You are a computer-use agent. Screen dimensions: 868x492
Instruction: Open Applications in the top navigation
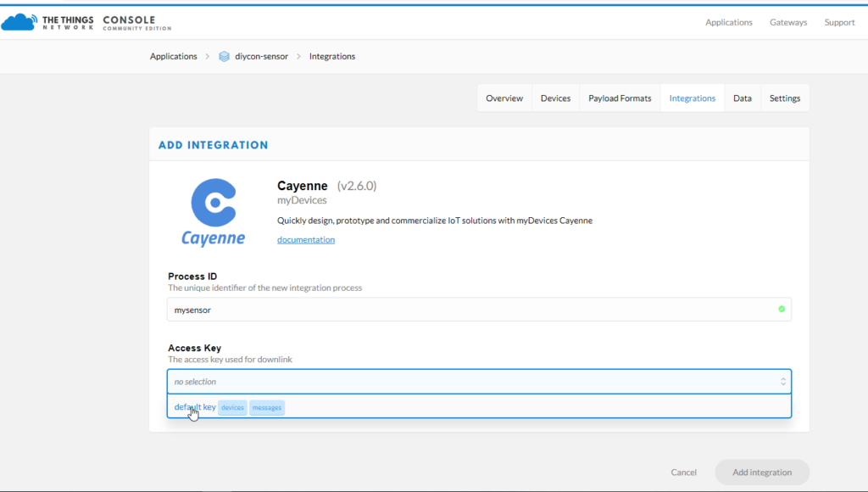(729, 22)
